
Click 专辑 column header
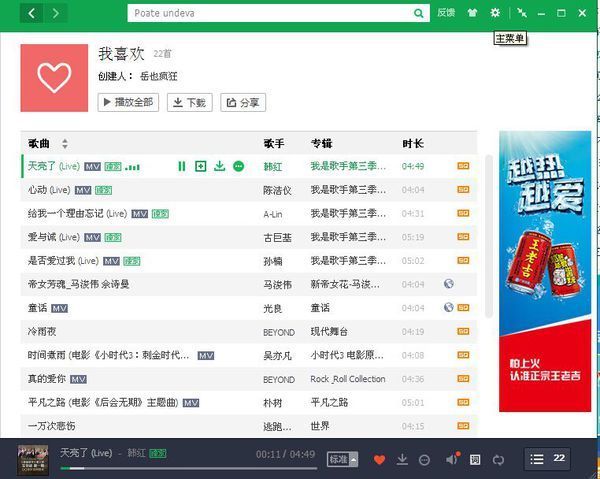[x=321, y=143]
